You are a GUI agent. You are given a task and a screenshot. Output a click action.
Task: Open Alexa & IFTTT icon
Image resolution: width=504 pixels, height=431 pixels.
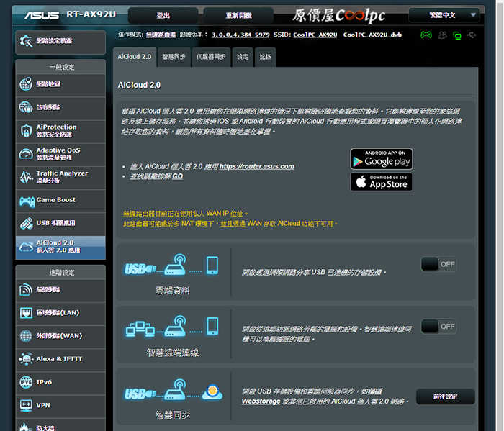point(26,359)
